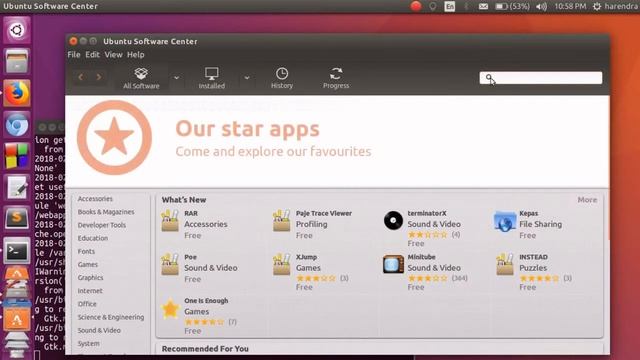
Task: Launch Firefox from the launcher
Action: point(17,93)
